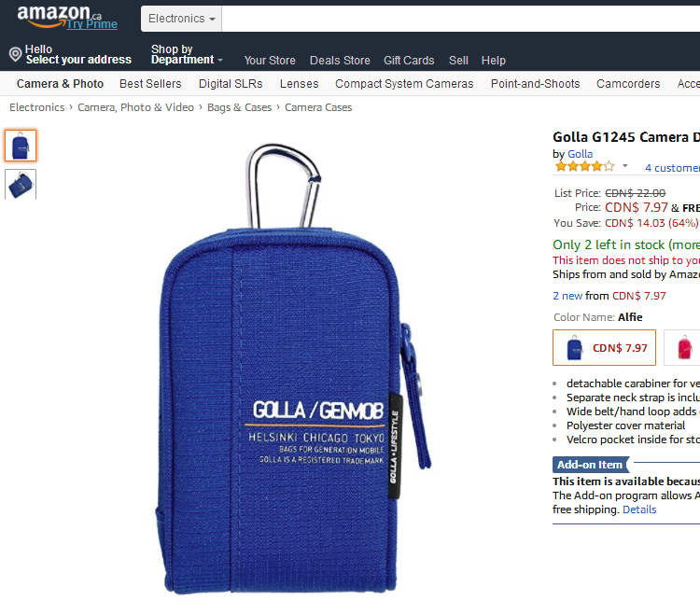700x614 pixels.
Task: Go to Gift Cards
Action: tap(409, 61)
